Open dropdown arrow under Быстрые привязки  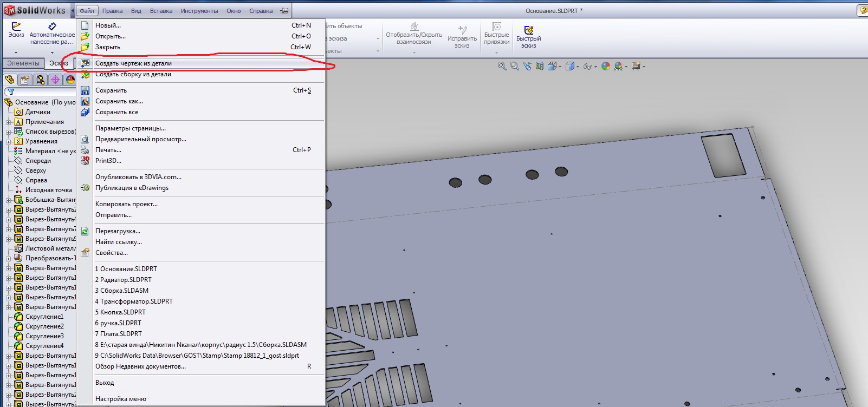tap(497, 52)
